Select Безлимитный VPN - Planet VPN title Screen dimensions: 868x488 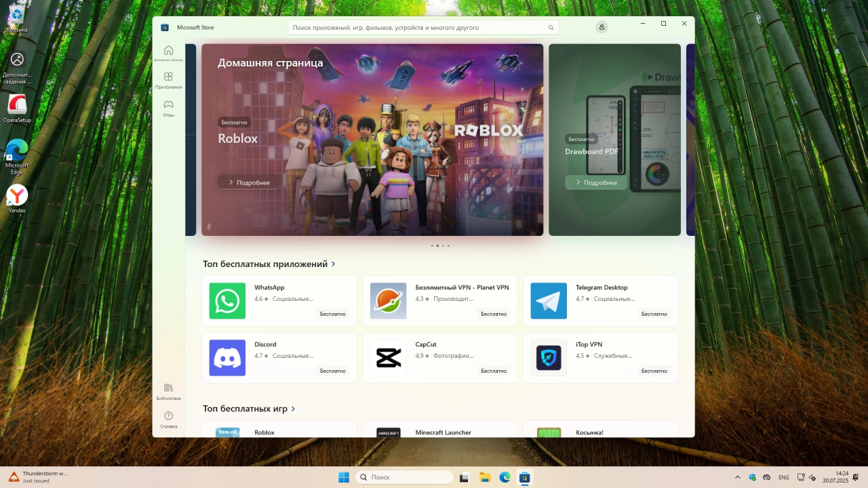tap(462, 287)
